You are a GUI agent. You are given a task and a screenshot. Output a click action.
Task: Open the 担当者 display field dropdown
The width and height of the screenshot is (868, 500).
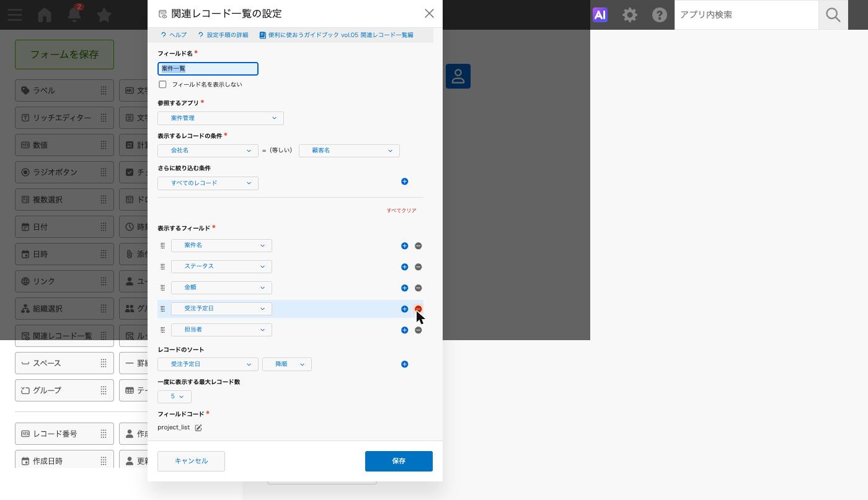[x=221, y=330]
